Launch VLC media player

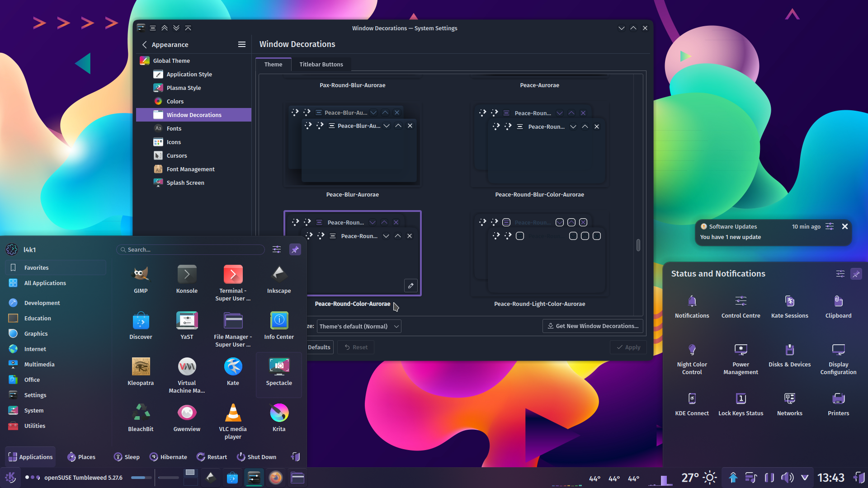pyautogui.click(x=233, y=422)
